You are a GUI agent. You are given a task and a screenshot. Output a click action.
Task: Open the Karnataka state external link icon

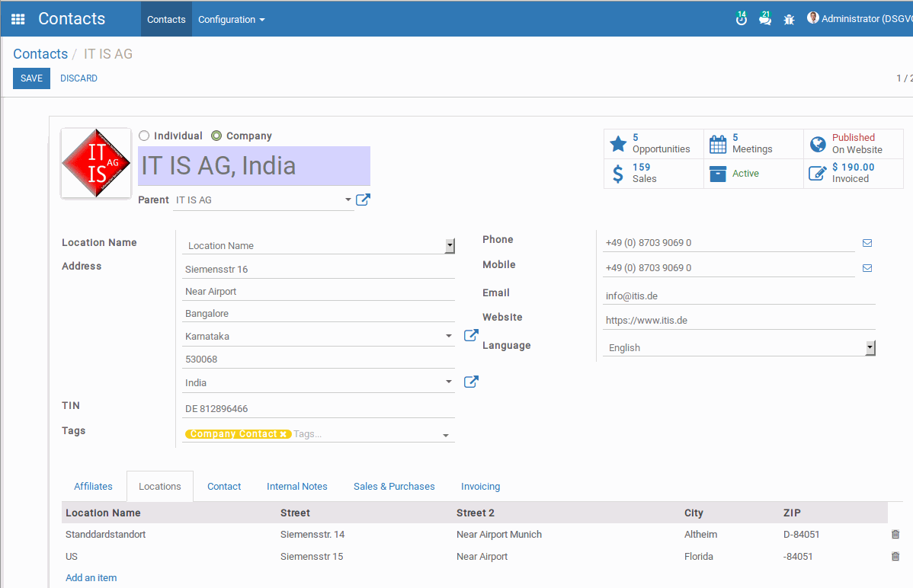pyautogui.click(x=471, y=335)
